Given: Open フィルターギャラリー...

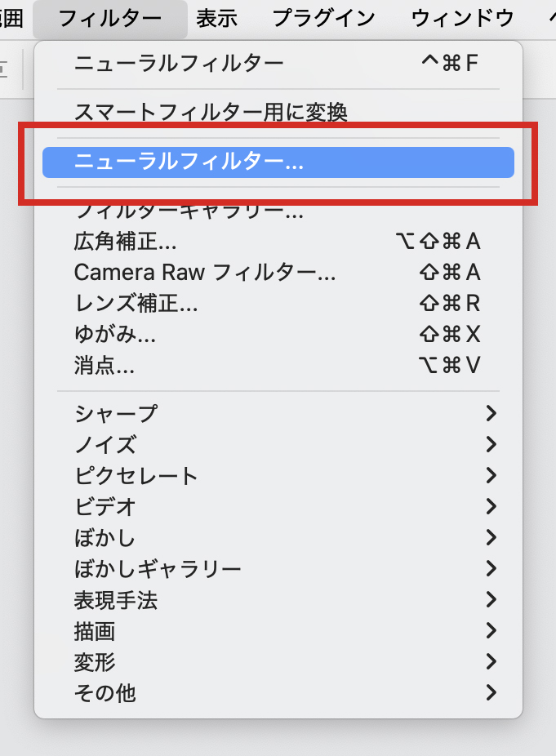Looking at the screenshot, I should (x=189, y=212).
